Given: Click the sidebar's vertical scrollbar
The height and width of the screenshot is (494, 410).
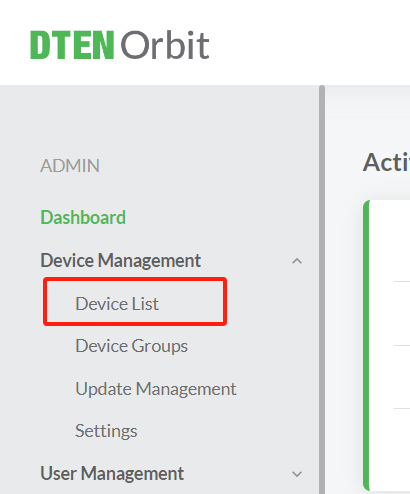Looking at the screenshot, I should point(322,289).
